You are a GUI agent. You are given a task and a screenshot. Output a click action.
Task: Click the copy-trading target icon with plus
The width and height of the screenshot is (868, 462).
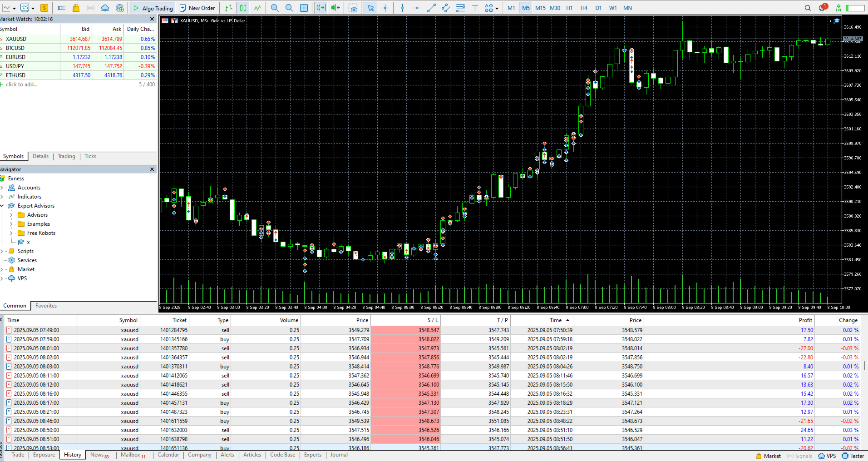point(120,8)
